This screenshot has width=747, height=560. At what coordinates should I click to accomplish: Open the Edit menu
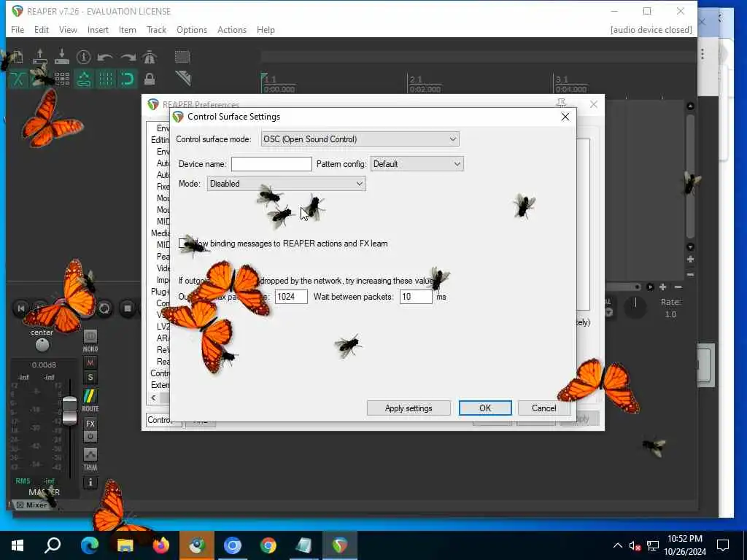[42, 29]
